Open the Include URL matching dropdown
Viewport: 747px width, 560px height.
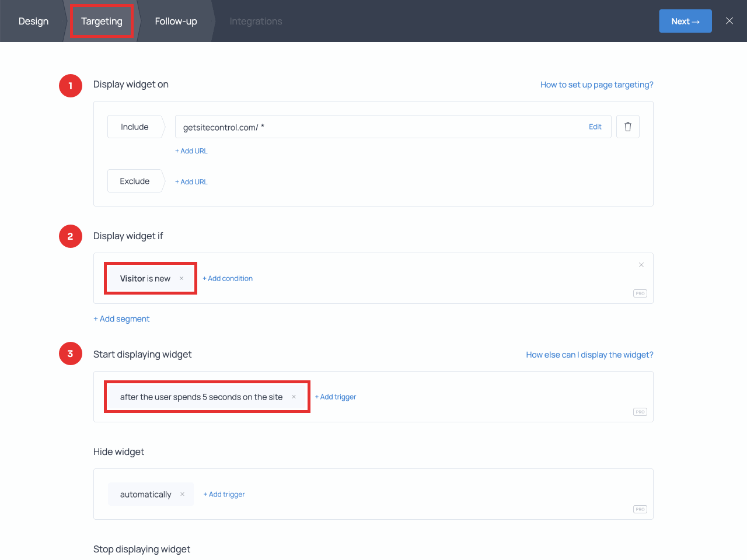[x=135, y=127]
